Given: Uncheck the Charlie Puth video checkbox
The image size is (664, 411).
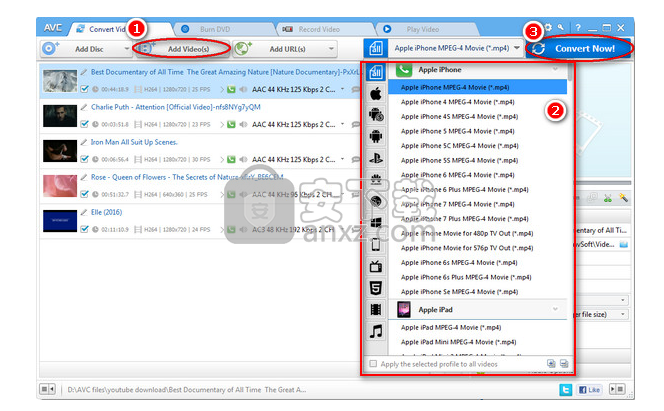Looking at the screenshot, I should coord(84,124).
